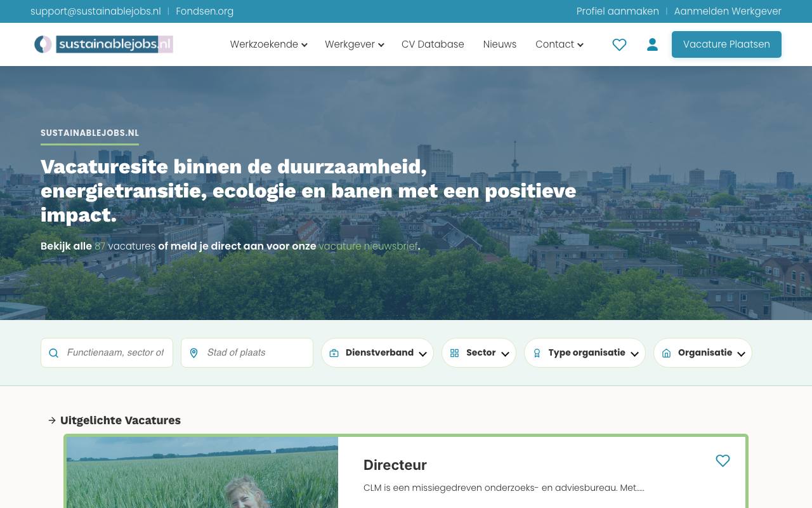This screenshot has height=508, width=812.
Task: Go to CV Database page
Action: [x=433, y=44]
